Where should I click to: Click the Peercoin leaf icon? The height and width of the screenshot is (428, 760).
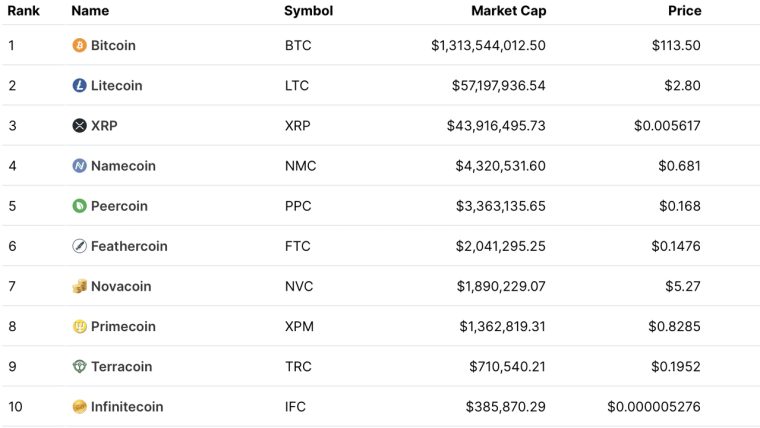pos(80,206)
